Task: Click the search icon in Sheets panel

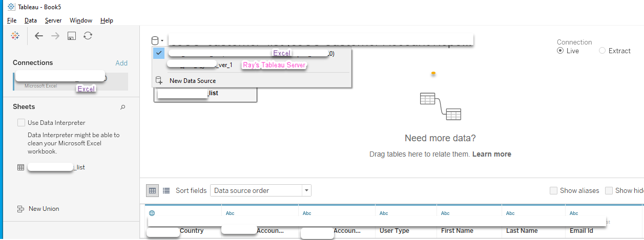Action: click(x=122, y=107)
